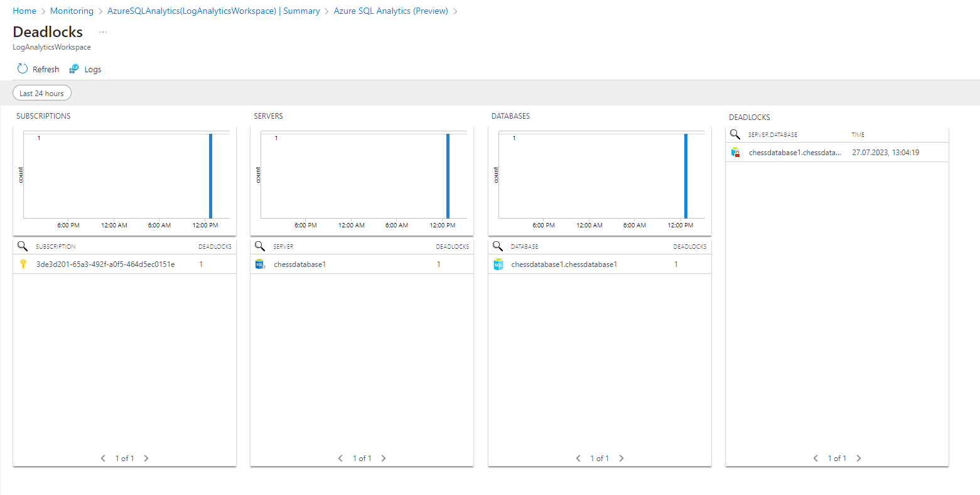The image size is (980, 495).
Task: Click the SQL database icon for chessdatabase1.chessdatabase1
Action: click(498, 264)
